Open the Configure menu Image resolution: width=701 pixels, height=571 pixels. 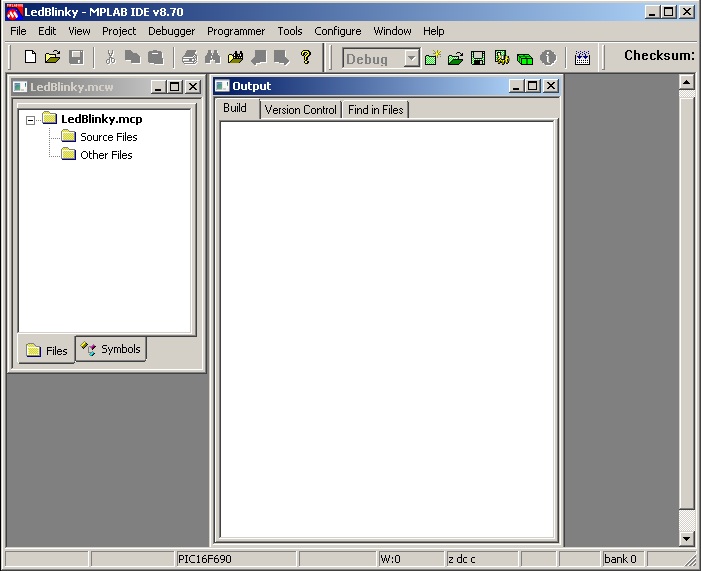337,31
